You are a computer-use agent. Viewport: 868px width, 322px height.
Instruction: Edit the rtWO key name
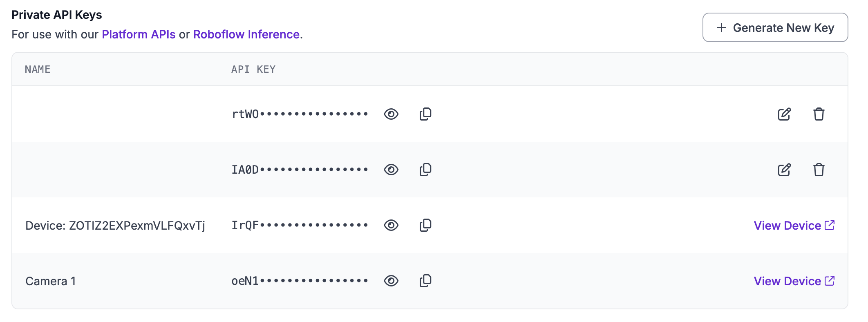point(784,114)
